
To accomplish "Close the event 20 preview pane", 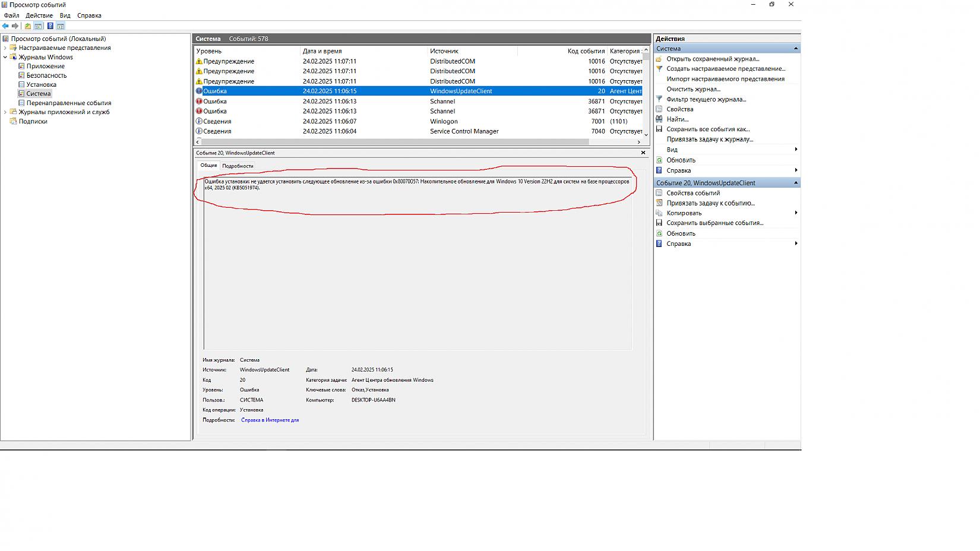I will tap(643, 153).
